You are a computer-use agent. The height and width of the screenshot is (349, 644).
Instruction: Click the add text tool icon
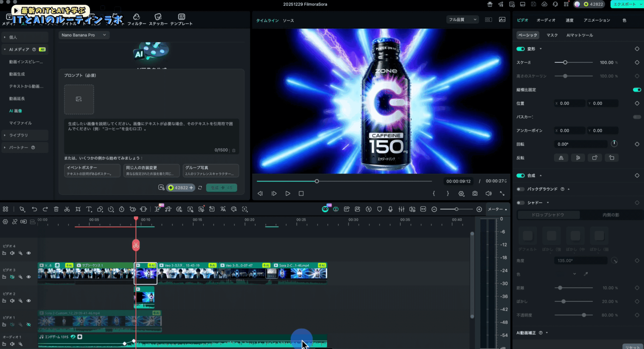[x=89, y=209]
